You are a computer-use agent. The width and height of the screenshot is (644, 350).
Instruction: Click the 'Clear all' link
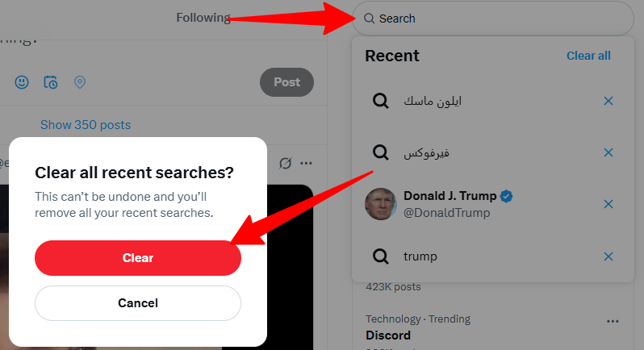588,56
